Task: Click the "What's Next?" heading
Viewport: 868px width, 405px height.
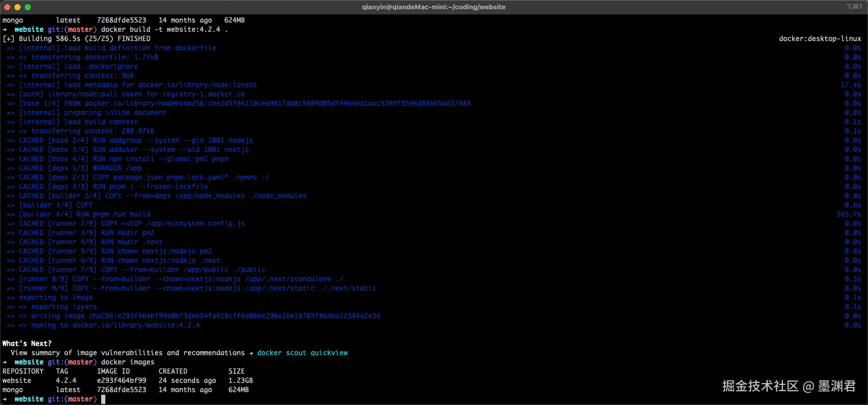Action: pos(27,343)
